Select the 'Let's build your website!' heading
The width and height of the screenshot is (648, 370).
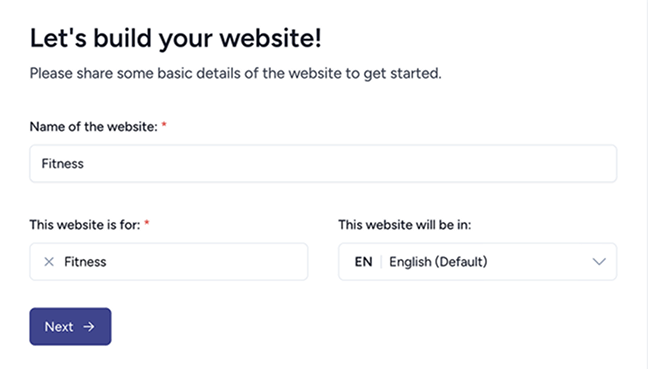pos(176,38)
